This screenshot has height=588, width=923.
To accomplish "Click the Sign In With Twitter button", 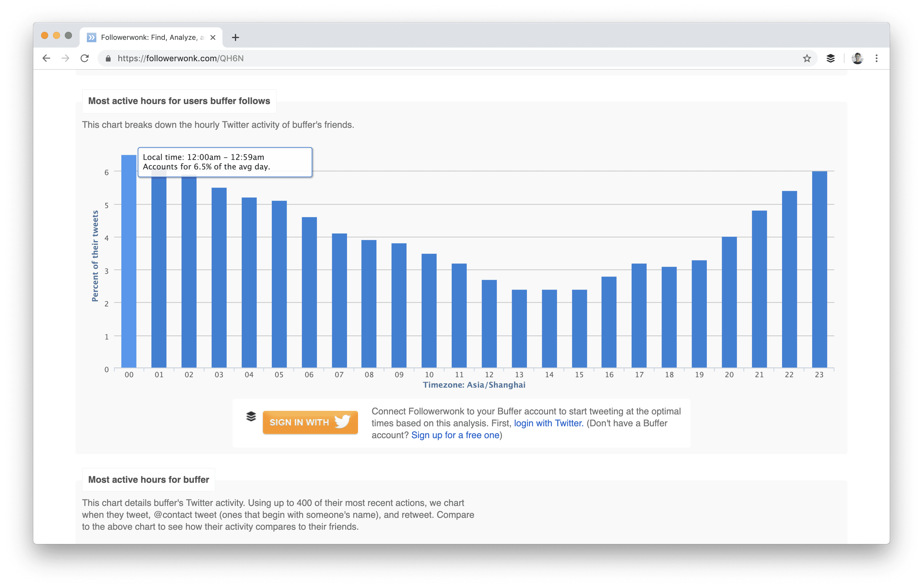I will (310, 422).
